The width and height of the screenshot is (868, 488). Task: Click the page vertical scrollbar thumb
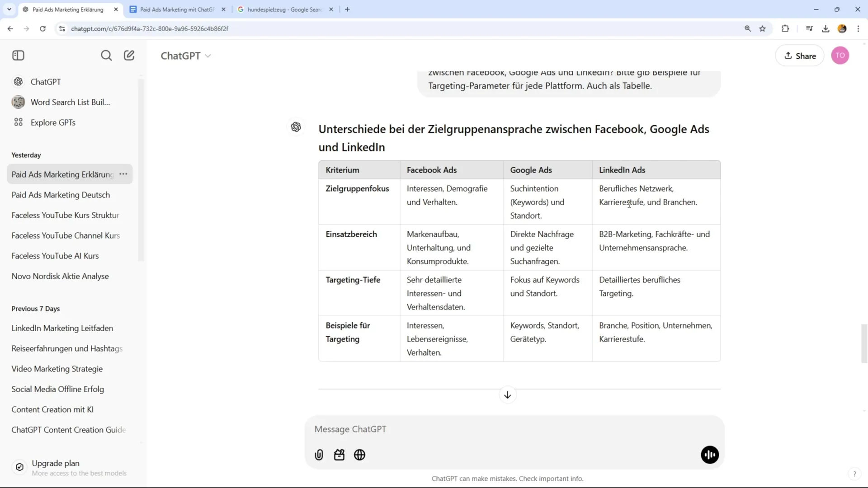(x=864, y=343)
